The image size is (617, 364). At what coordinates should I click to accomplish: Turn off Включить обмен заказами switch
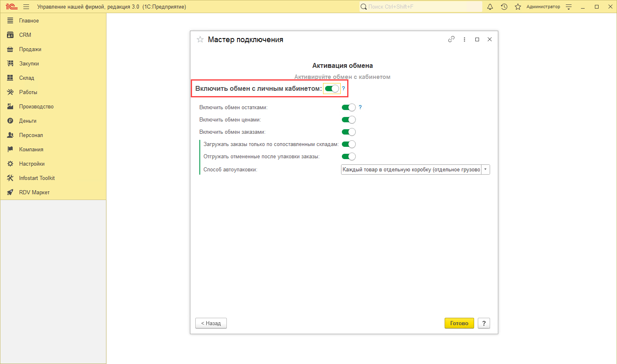tap(348, 132)
